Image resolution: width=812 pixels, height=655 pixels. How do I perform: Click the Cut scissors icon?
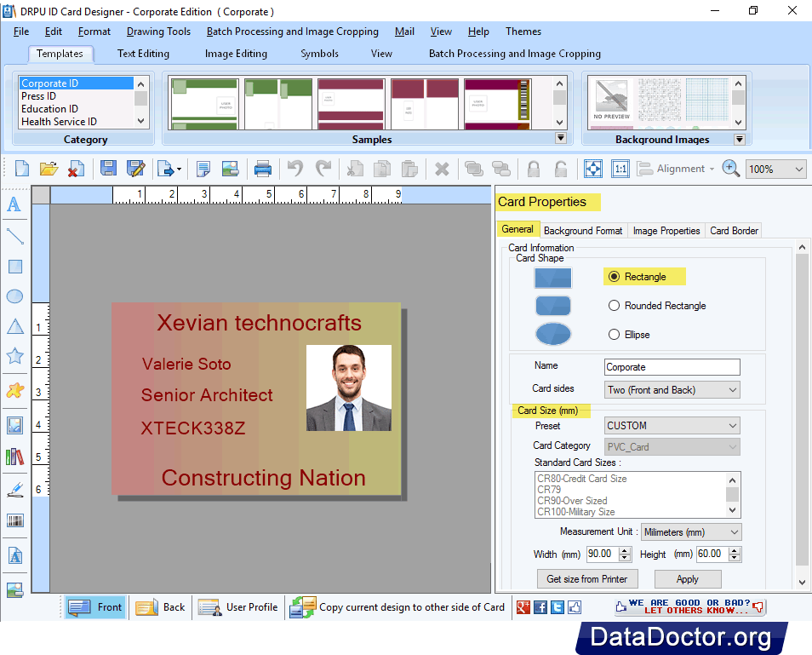pyautogui.click(x=355, y=169)
